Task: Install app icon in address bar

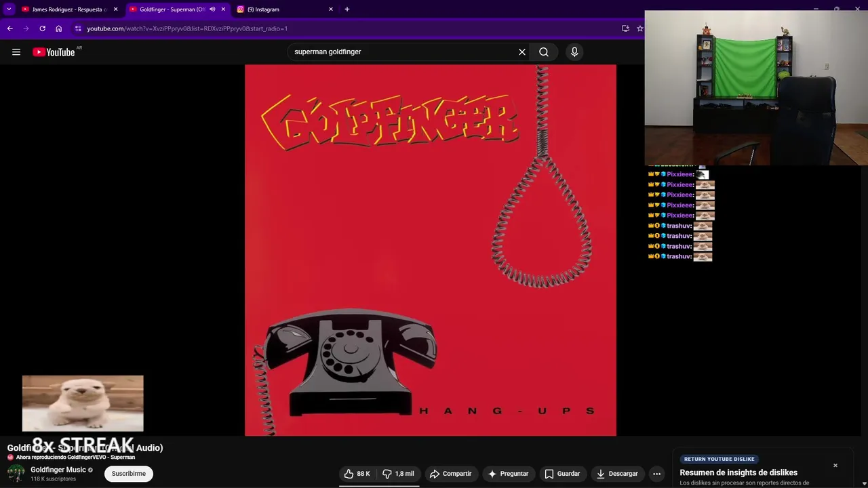Action: pyautogui.click(x=625, y=28)
